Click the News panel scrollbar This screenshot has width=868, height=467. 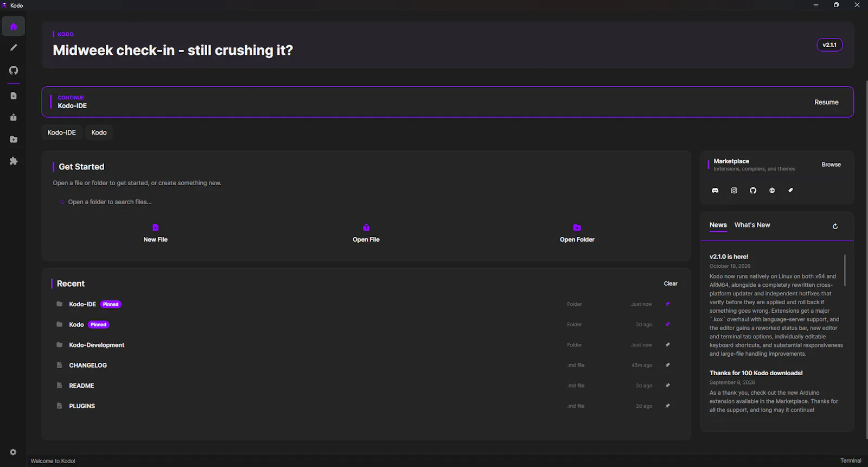845,270
